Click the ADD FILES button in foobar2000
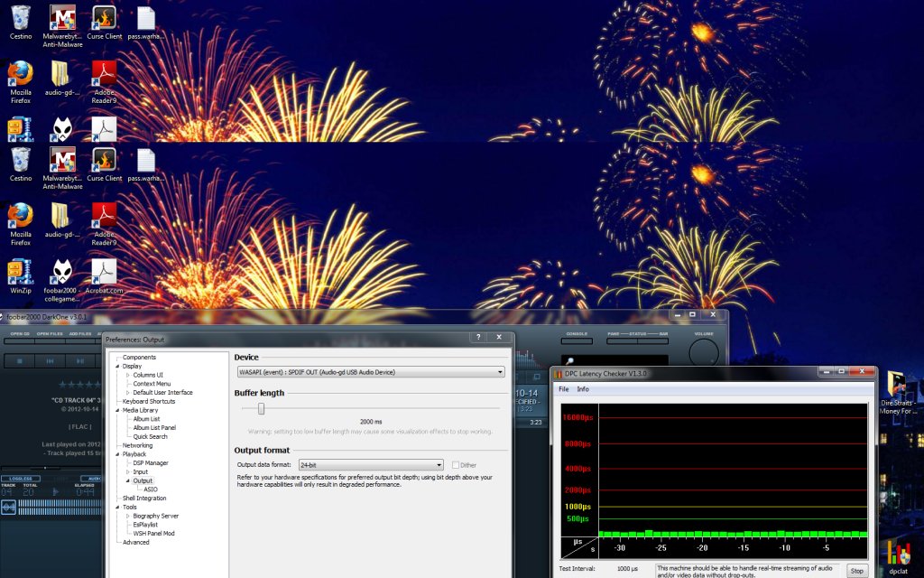Screen dimensions: 924x578 click(x=80, y=340)
